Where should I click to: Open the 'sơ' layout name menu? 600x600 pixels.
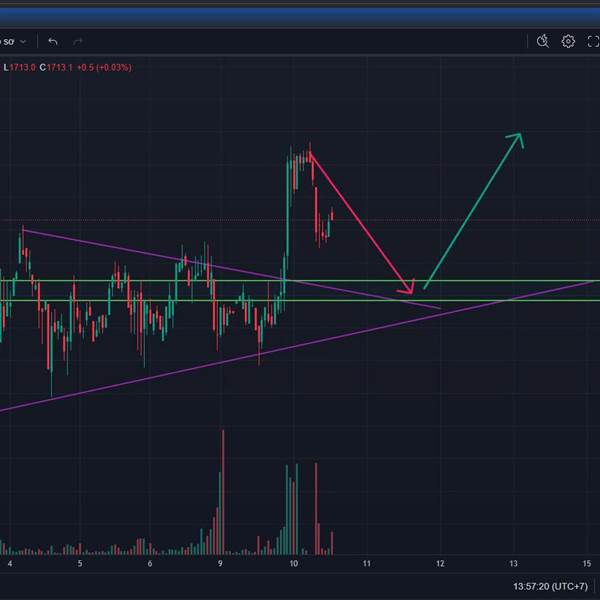point(8,41)
